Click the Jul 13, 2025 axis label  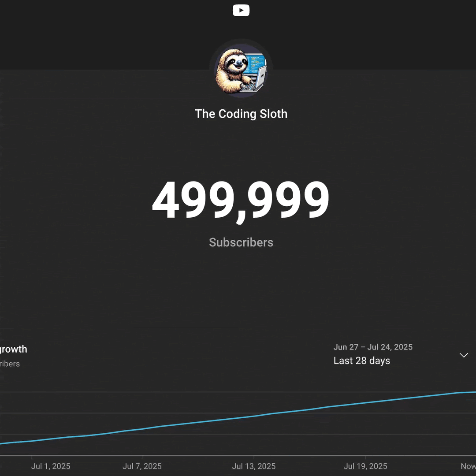[254, 466]
